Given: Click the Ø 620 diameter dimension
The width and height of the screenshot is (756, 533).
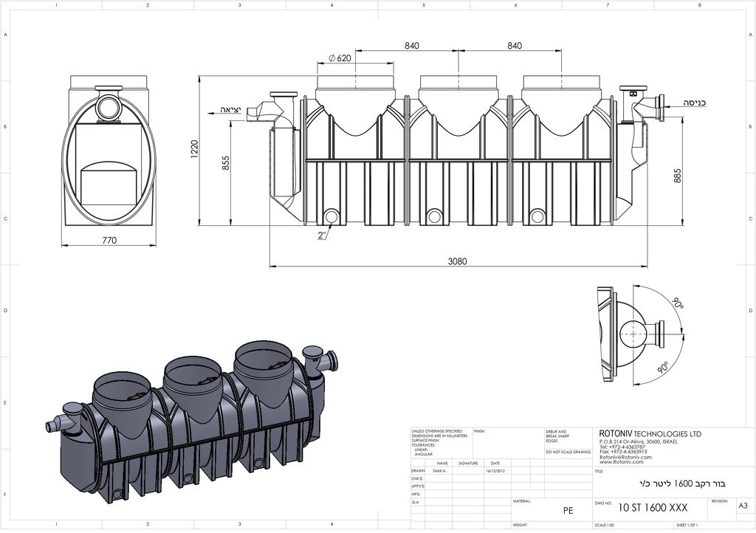Looking at the screenshot, I should [339, 58].
